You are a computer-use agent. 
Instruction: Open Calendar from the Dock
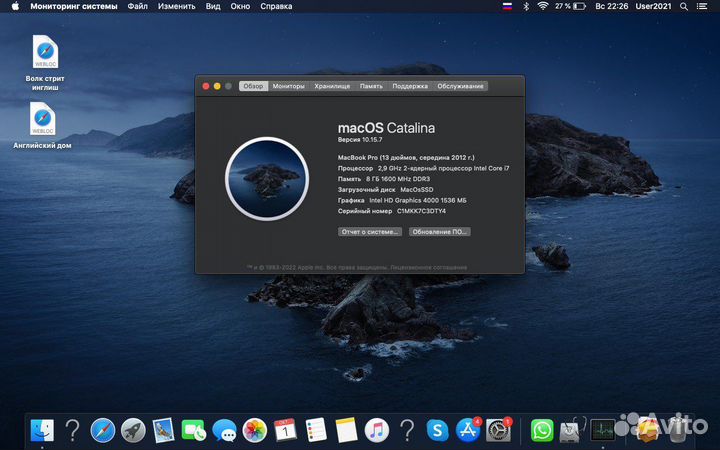pyautogui.click(x=285, y=431)
